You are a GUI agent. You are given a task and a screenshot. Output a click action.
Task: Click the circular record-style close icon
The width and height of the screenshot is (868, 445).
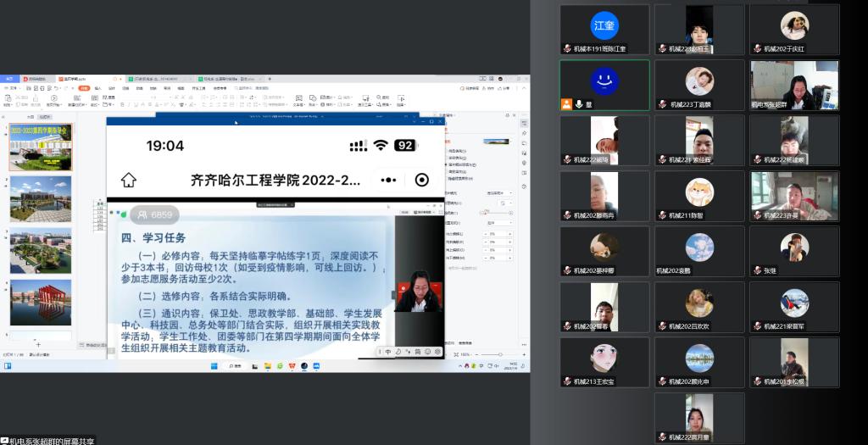point(421,180)
